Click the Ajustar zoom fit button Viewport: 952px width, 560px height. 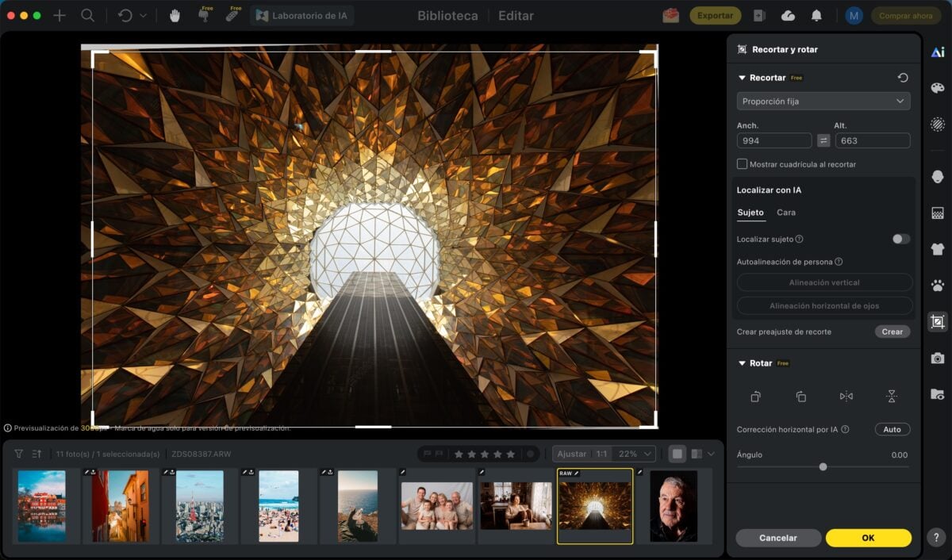[x=572, y=454]
